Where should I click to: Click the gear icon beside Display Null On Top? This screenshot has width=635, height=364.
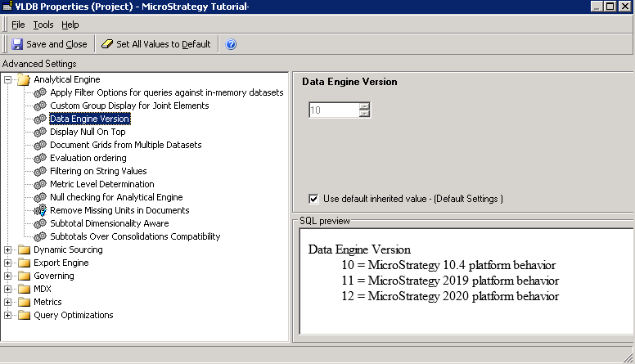[40, 132]
